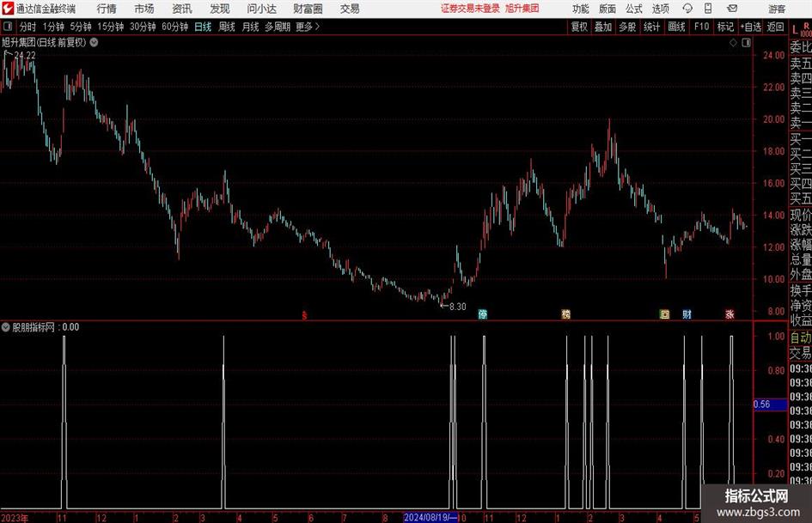Click the 换手 row in right panel
Image resolution: width=812 pixels, height=523 pixels.
click(x=801, y=290)
